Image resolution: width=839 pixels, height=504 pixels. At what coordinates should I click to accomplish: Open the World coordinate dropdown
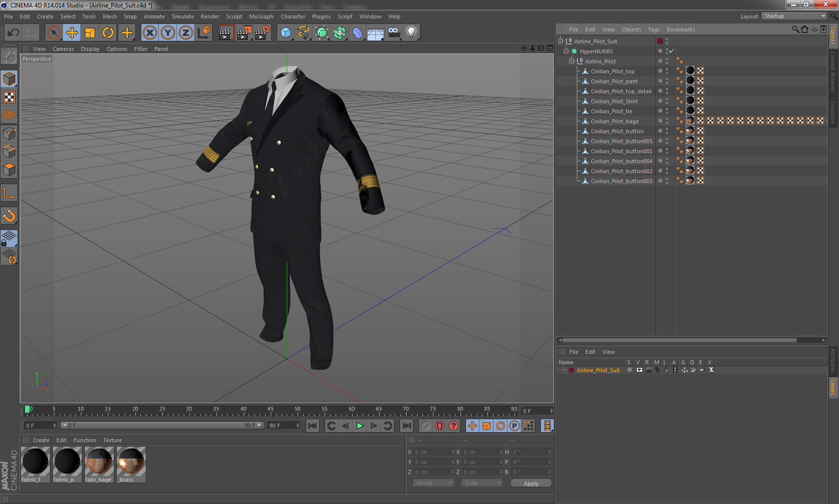(x=433, y=483)
